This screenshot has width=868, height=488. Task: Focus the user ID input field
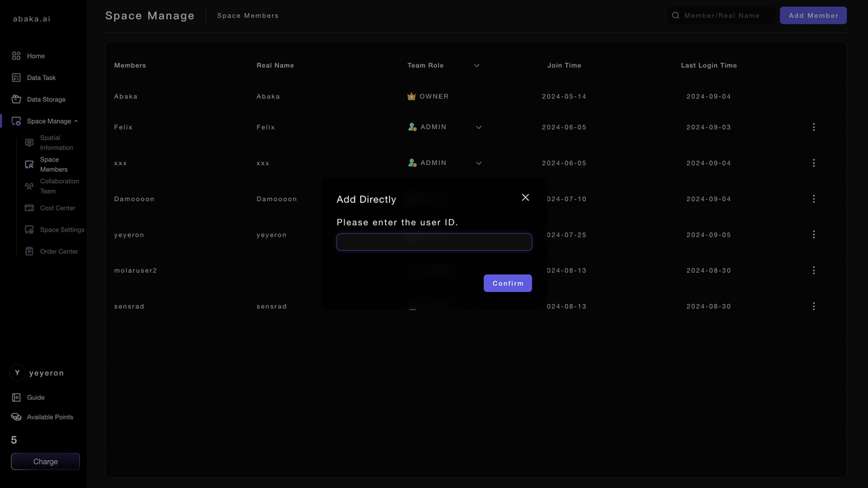coord(434,242)
